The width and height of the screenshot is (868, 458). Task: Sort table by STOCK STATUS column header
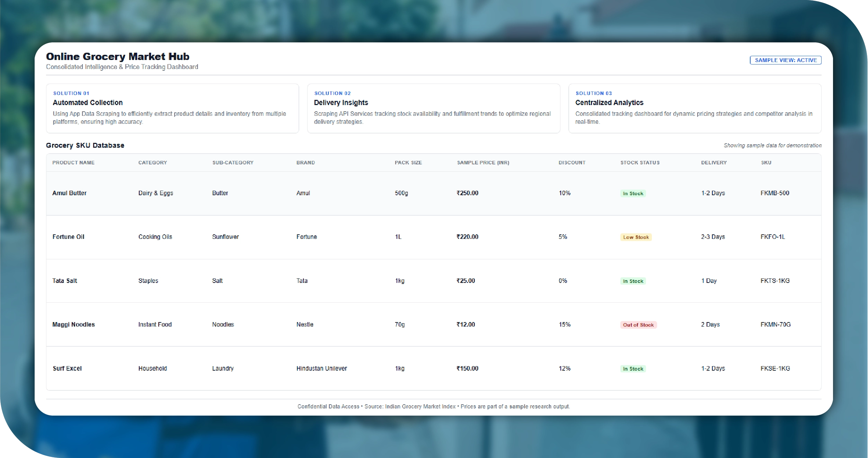pos(640,162)
